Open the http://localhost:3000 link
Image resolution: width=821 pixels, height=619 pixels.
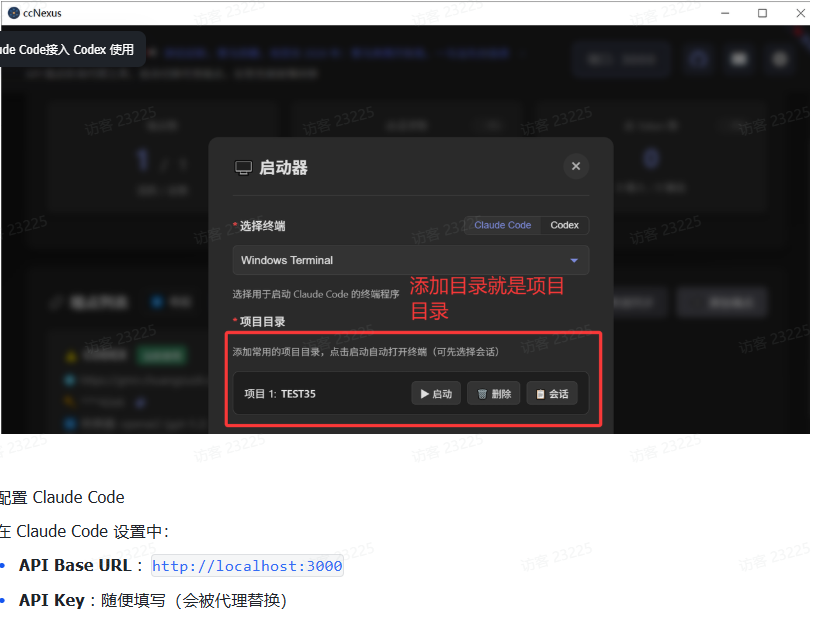(247, 566)
